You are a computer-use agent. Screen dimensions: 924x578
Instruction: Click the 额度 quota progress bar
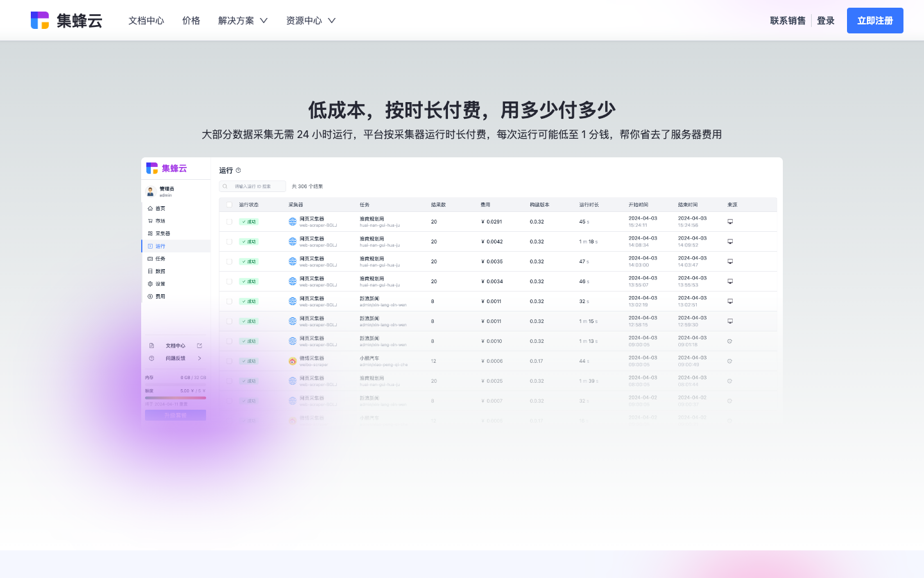[176, 398]
